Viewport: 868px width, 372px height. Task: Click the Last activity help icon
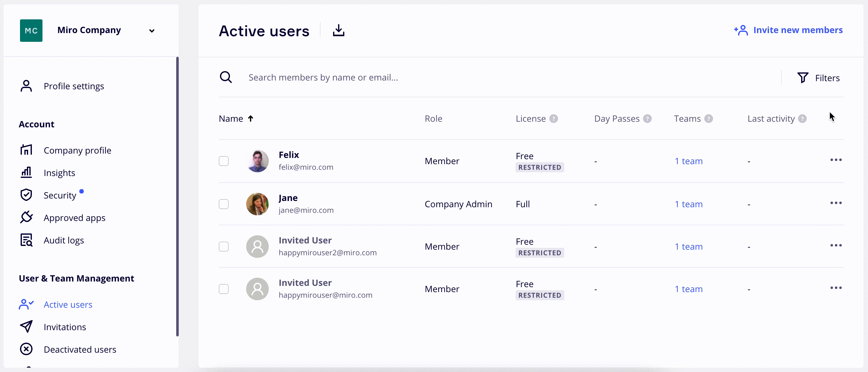click(802, 119)
